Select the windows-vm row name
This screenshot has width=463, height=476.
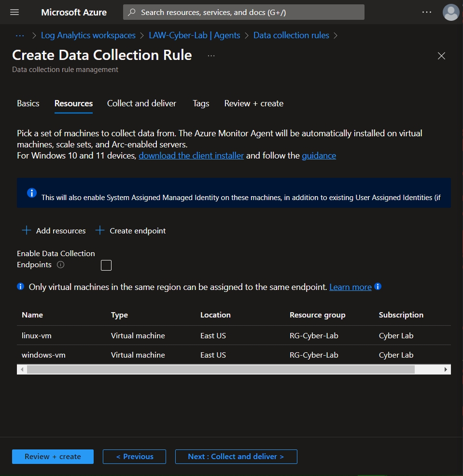[43, 355]
